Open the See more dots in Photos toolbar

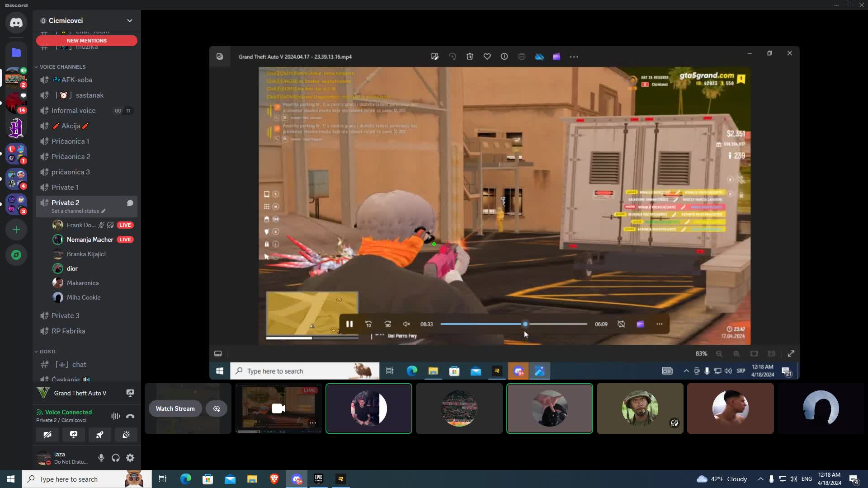coord(574,56)
